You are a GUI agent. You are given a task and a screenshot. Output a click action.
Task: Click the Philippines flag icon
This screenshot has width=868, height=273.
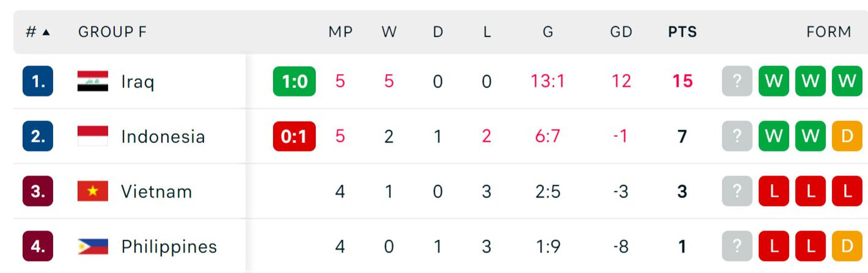92,246
